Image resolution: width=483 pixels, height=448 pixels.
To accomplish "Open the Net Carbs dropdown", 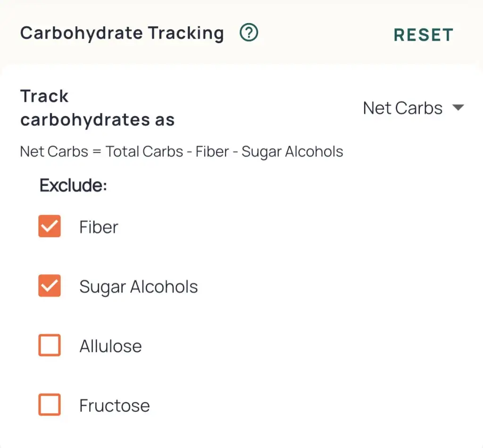I will coord(413,108).
